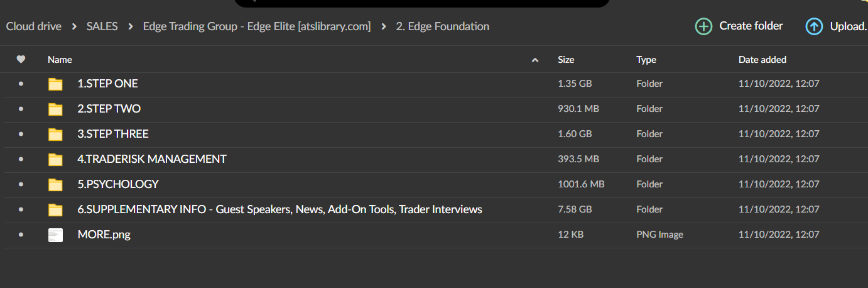The width and height of the screenshot is (868, 288).
Task: Toggle favorite dot for 3.STEP THREE row
Action: 21,134
